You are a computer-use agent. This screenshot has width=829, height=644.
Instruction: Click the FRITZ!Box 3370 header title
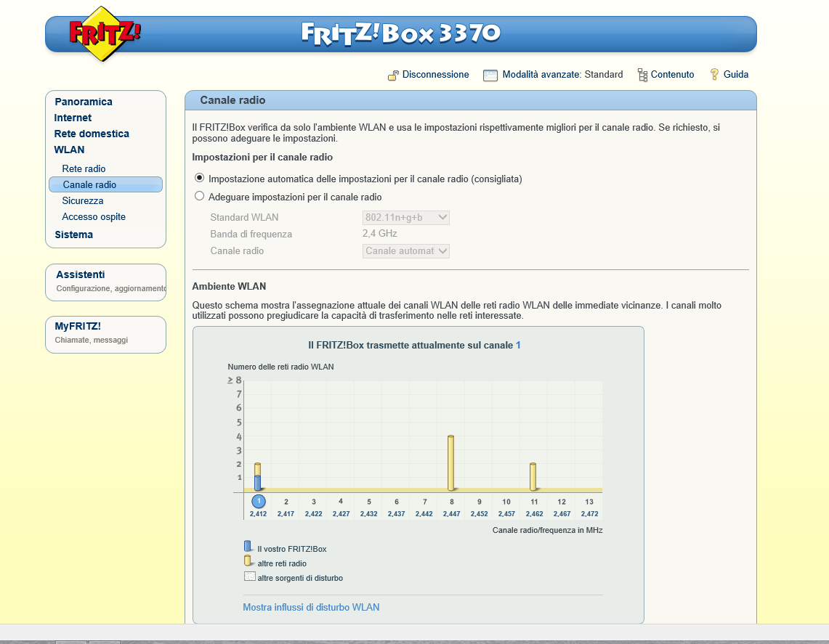click(401, 33)
